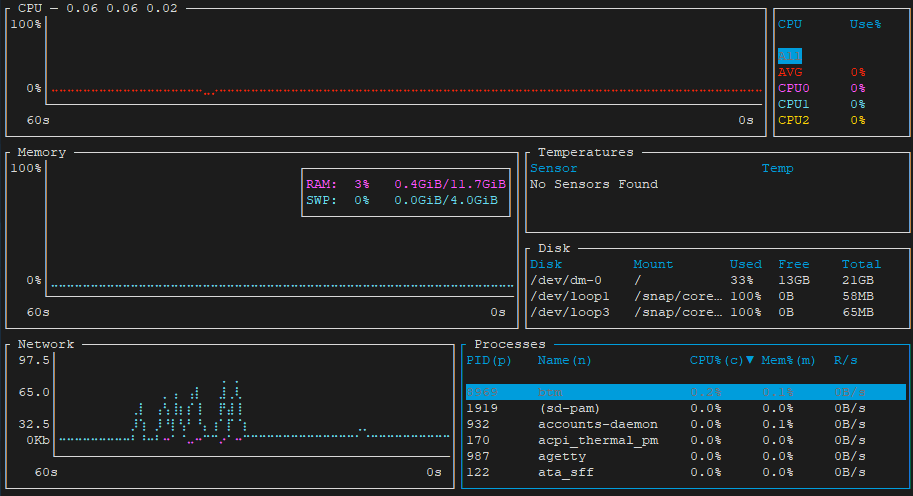Select CPU0 in the CPU legend

pyautogui.click(x=794, y=88)
